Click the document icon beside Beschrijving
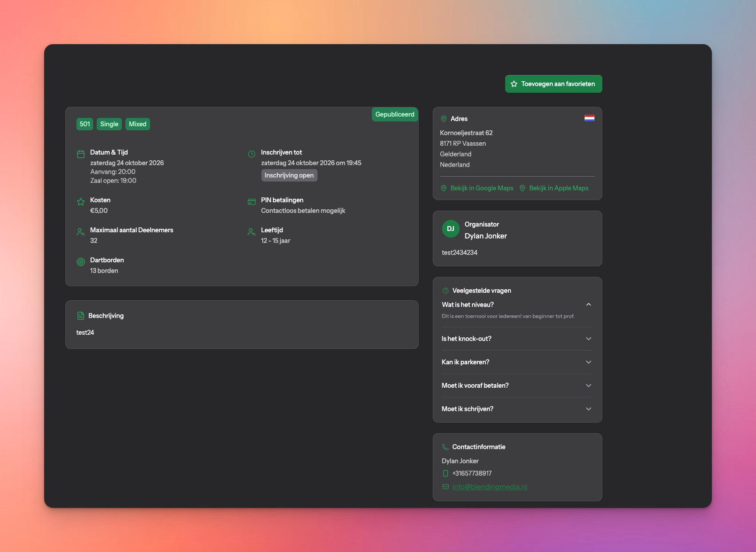756x552 pixels. 81,316
